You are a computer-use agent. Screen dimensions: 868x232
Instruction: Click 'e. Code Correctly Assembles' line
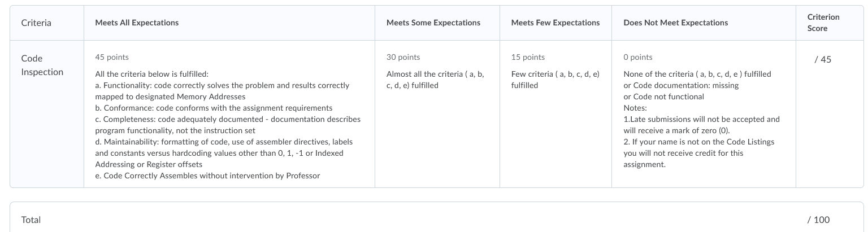click(x=208, y=176)
